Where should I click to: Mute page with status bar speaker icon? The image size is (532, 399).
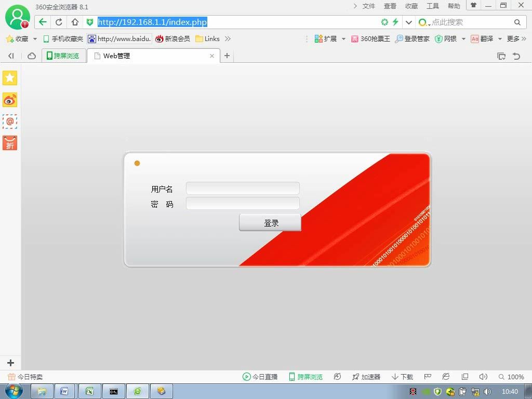point(483,377)
